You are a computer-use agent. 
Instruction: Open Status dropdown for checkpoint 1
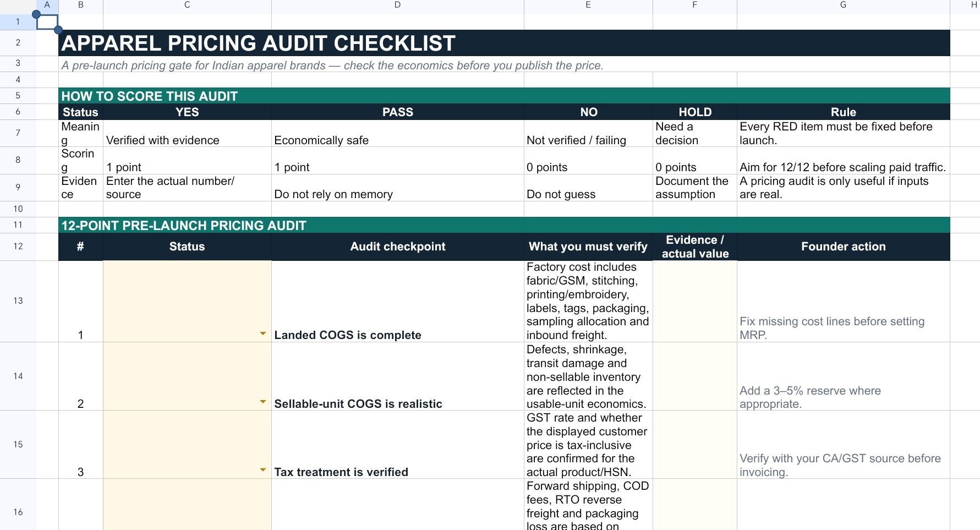[262, 334]
